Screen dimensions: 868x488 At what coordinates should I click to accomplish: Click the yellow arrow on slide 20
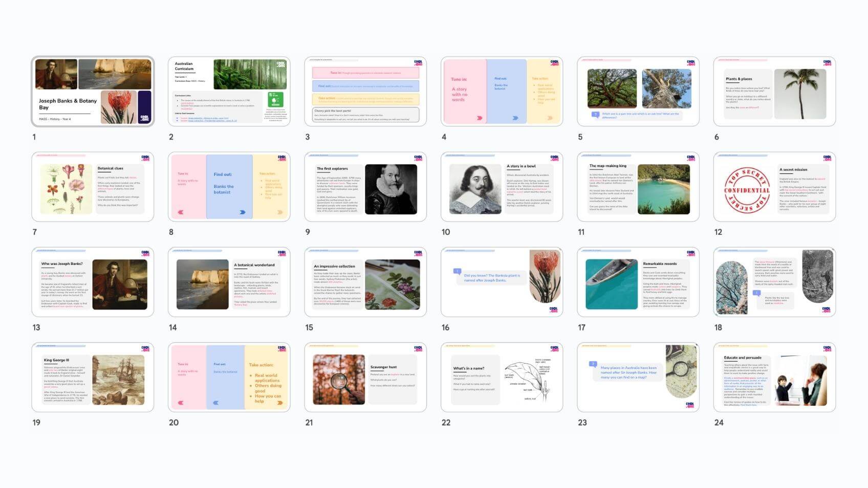point(280,403)
